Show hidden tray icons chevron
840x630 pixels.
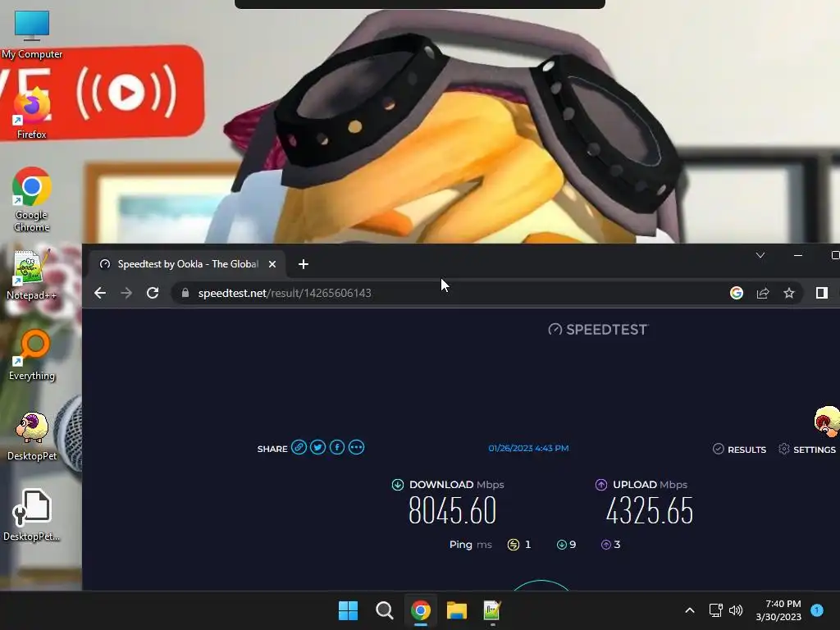point(690,610)
